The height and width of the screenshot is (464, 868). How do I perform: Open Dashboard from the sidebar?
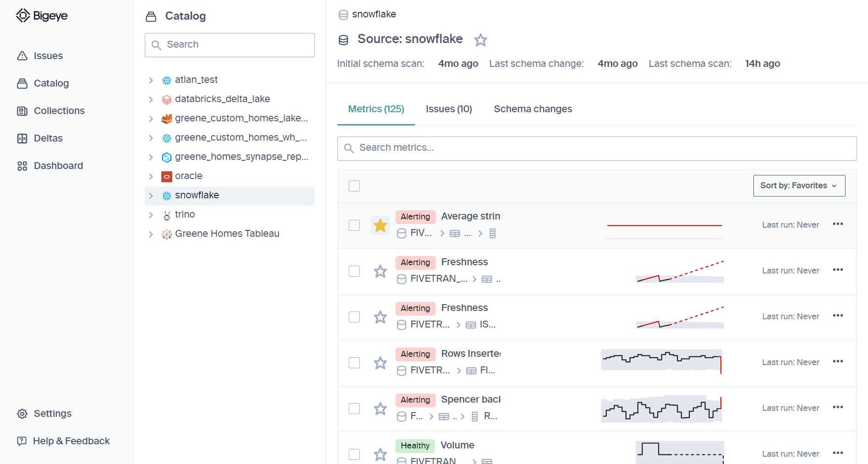58,166
